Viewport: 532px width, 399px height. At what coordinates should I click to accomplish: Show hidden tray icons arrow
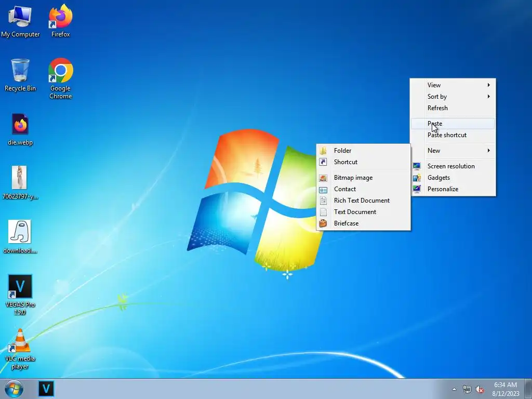454,389
